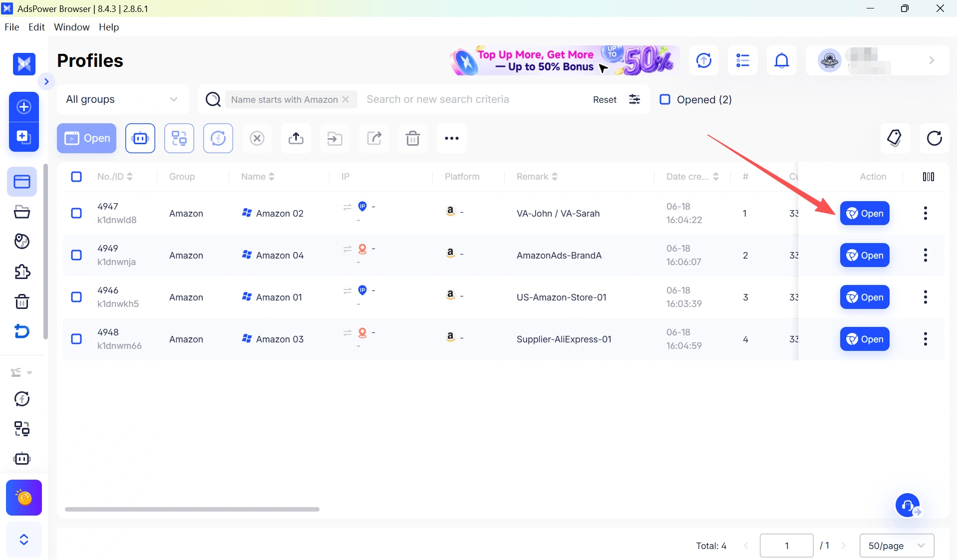957x560 pixels.
Task: Click the new profile plus icon
Action: [x=24, y=107]
